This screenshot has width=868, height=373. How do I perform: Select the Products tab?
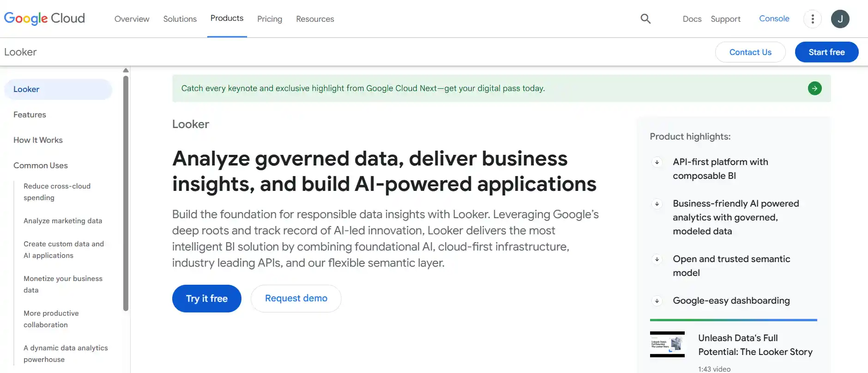(227, 18)
